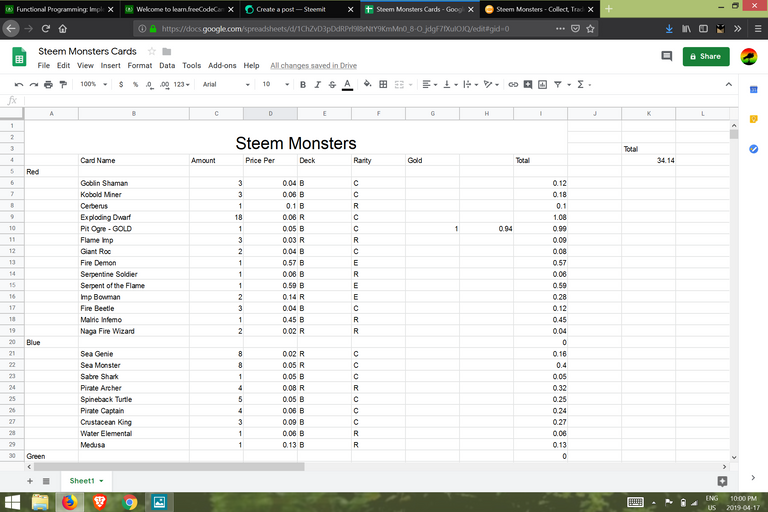768x512 pixels.
Task: Click cell with 'Pit Ogre - GOLD'
Action: 134,229
